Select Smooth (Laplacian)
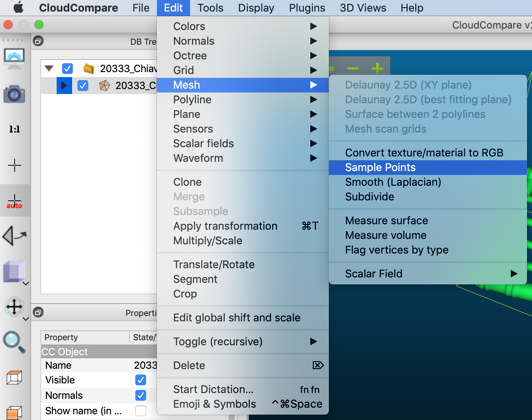 [x=428, y=182]
